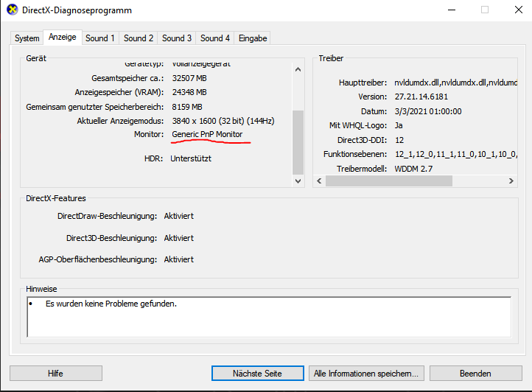Click Gerät panel scroll down arrow
The height and width of the screenshot is (392, 532).
coord(298,181)
